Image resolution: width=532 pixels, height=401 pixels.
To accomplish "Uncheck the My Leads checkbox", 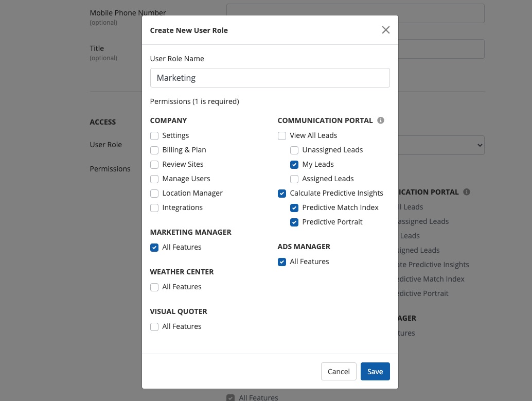I will pyautogui.click(x=294, y=165).
